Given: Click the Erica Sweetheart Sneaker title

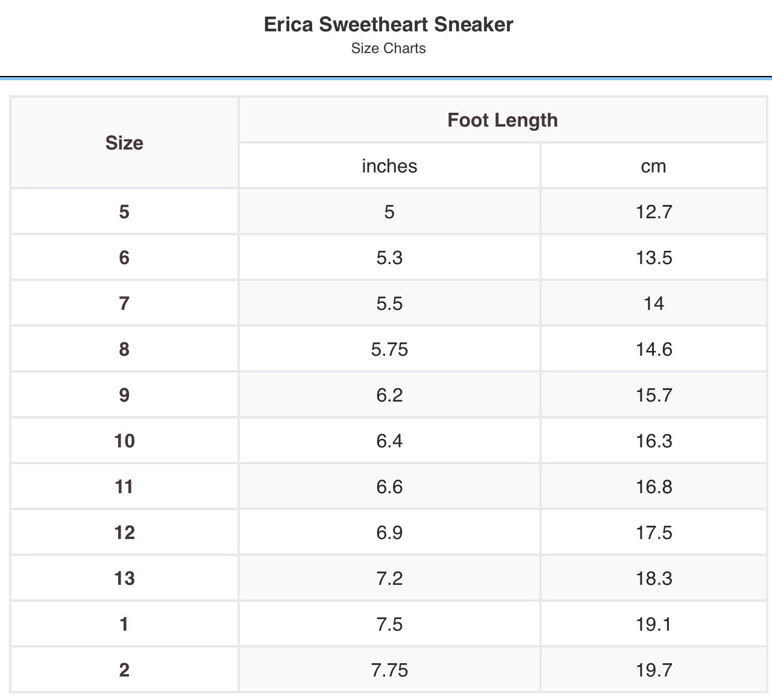Looking at the screenshot, I should point(389,24).
